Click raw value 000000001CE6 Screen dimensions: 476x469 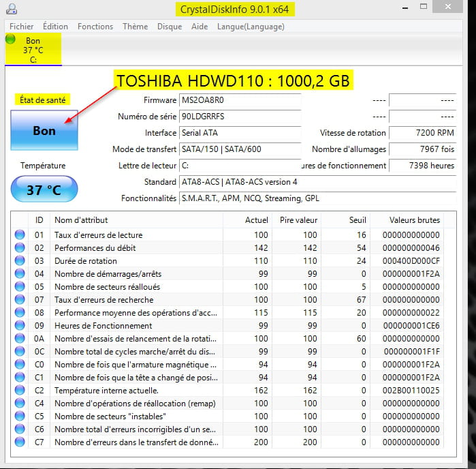pyautogui.click(x=411, y=326)
